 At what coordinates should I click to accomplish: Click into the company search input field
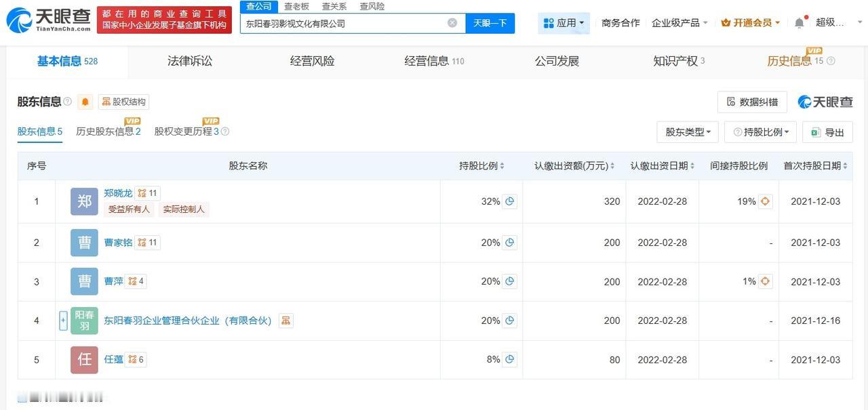342,23
